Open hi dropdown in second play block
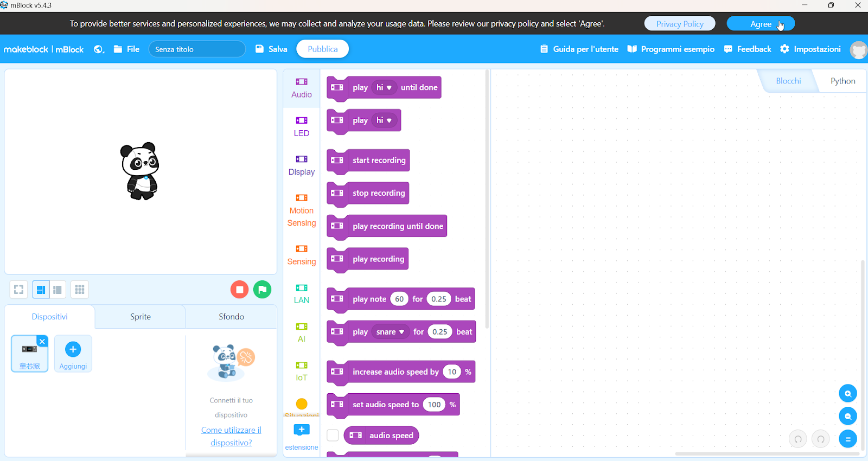 tap(384, 120)
